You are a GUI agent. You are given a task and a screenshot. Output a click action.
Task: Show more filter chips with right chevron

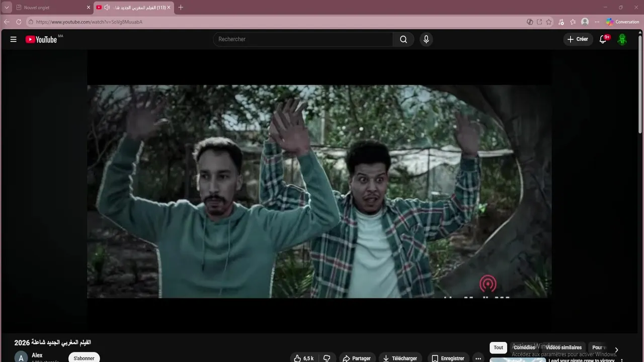click(616, 350)
